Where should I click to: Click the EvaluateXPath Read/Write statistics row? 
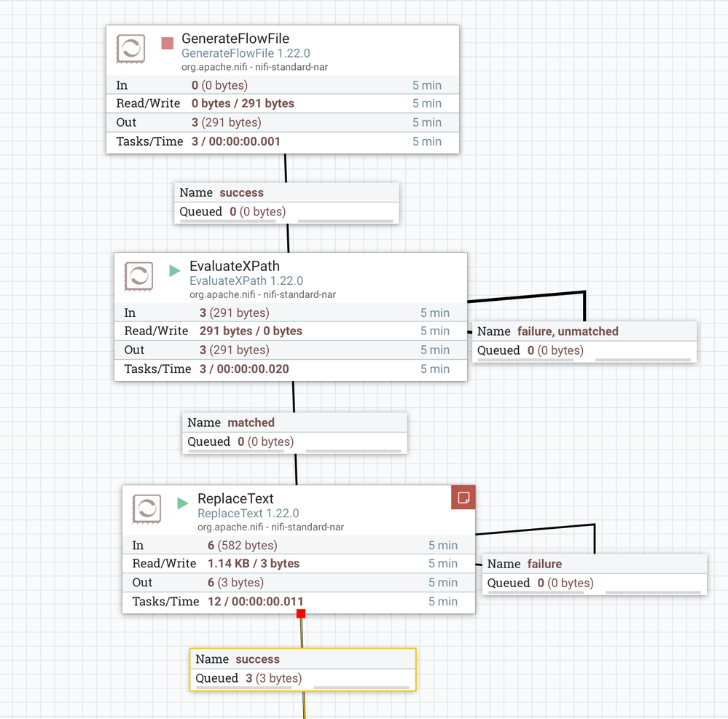(x=291, y=331)
